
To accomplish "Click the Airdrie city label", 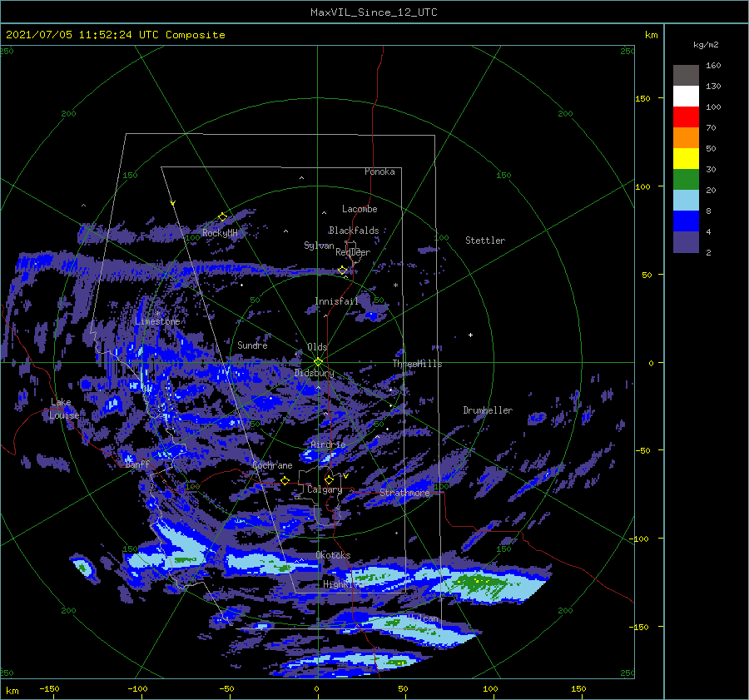I will [328, 444].
